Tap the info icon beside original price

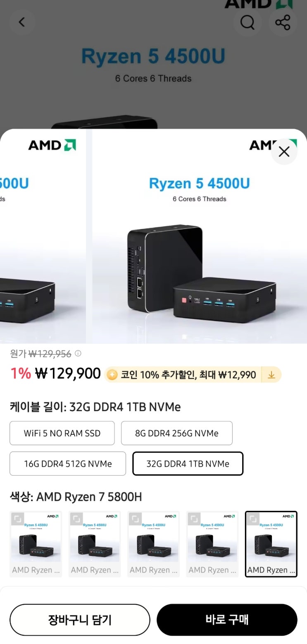[78, 354]
